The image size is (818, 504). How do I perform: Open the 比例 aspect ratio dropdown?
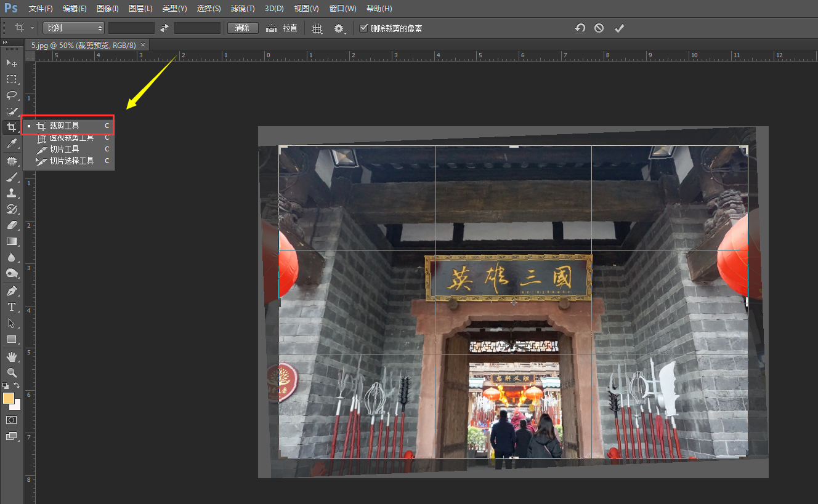pyautogui.click(x=73, y=28)
